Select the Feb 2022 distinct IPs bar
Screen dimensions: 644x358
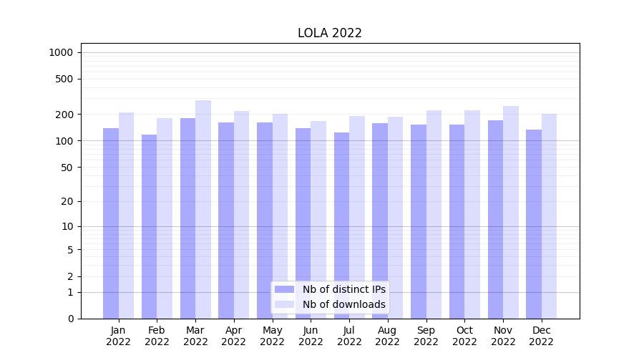[149, 226]
